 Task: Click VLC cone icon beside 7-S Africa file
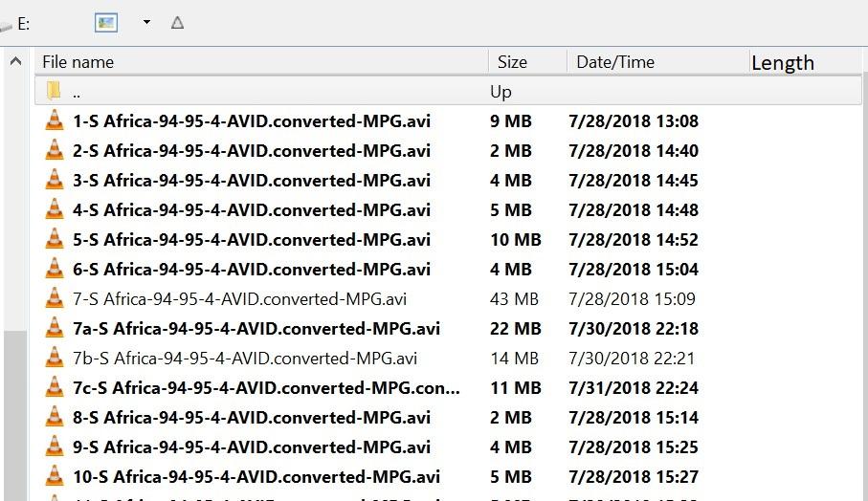(x=55, y=298)
